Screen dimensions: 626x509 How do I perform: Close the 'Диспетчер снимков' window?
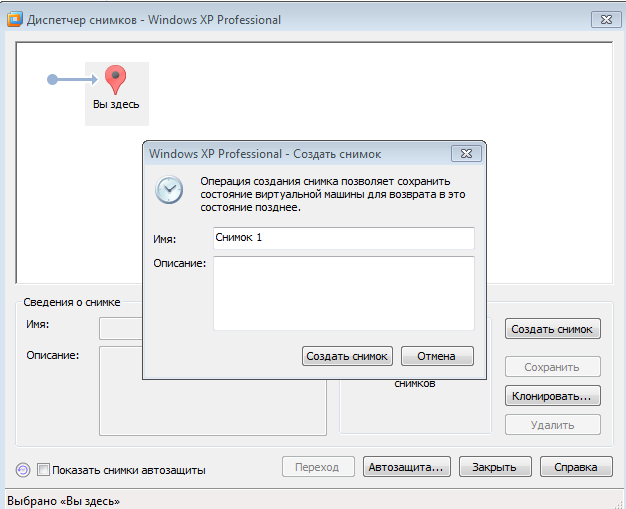click(x=606, y=20)
